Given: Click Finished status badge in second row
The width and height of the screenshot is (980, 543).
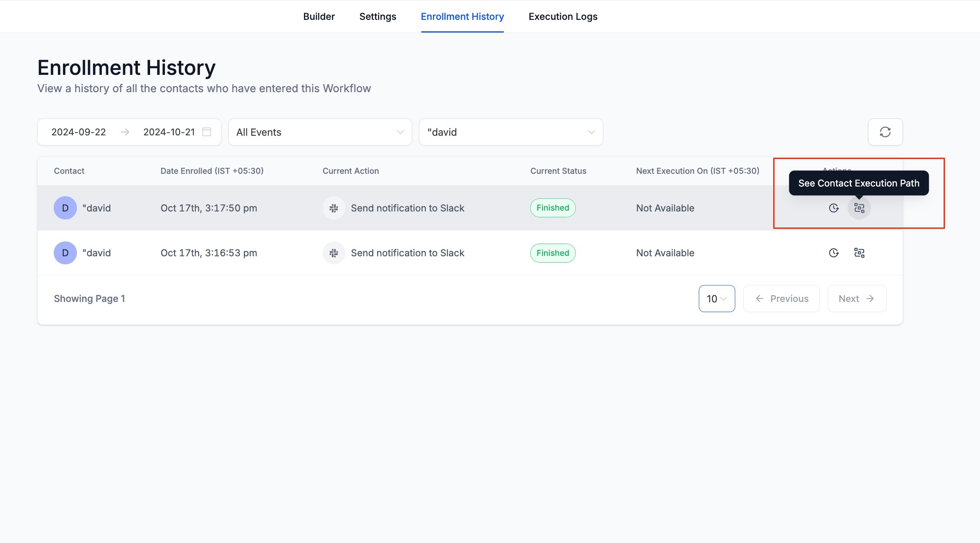Looking at the screenshot, I should (553, 253).
